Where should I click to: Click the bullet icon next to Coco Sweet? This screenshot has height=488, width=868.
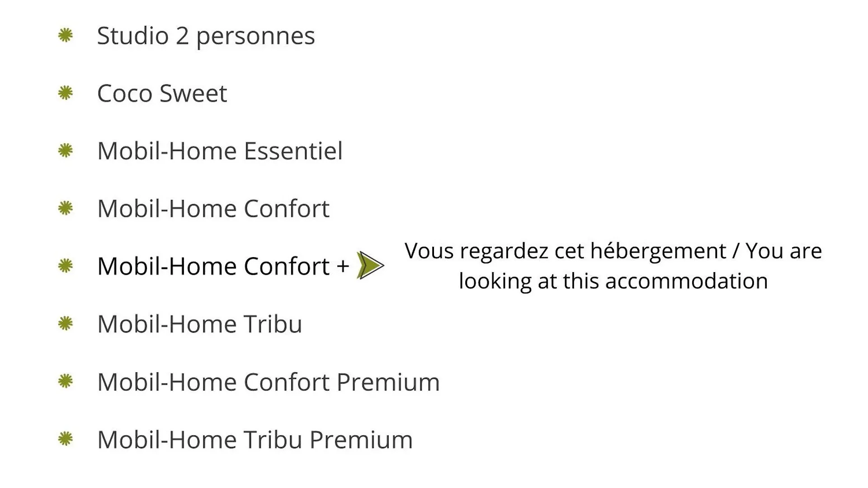[x=66, y=93]
